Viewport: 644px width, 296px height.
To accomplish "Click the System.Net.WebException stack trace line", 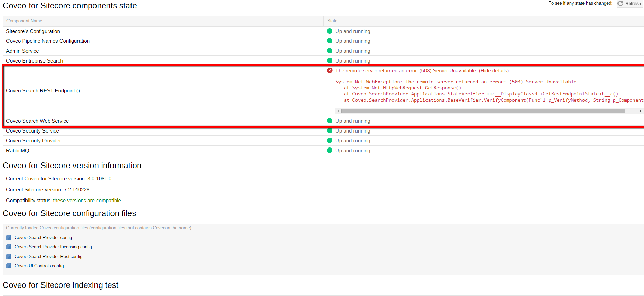I will click(x=457, y=82).
